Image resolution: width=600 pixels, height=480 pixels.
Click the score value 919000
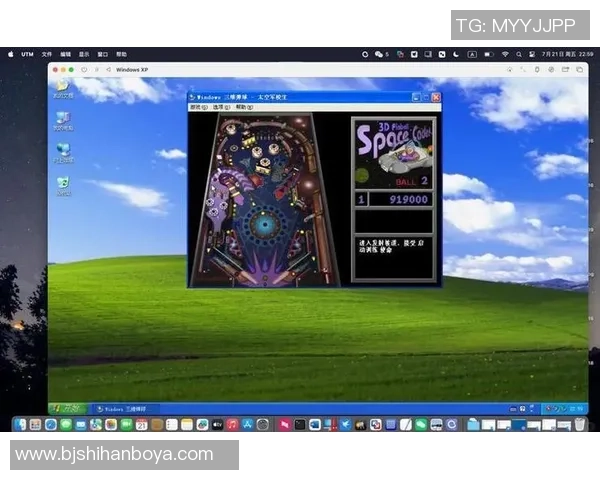(408, 199)
